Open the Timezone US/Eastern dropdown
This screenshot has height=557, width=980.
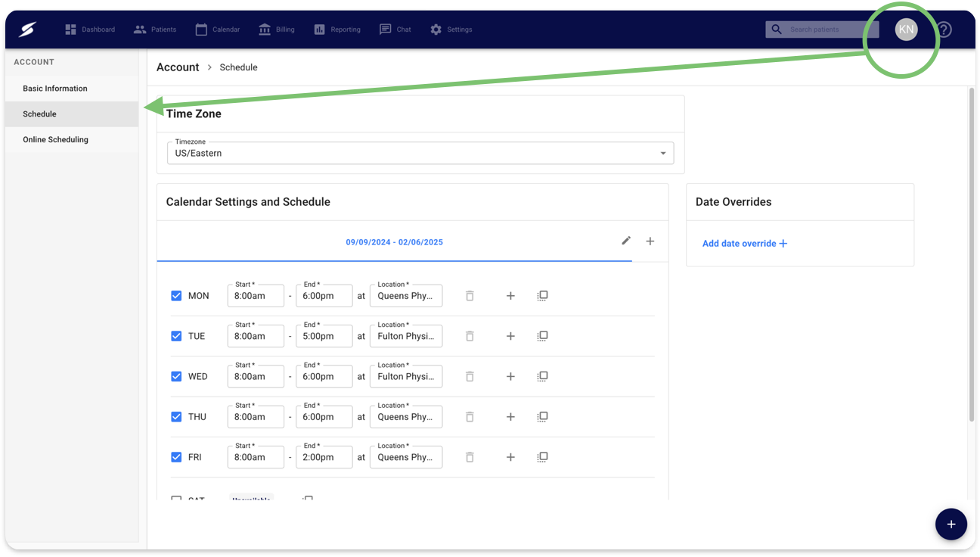[x=420, y=153]
